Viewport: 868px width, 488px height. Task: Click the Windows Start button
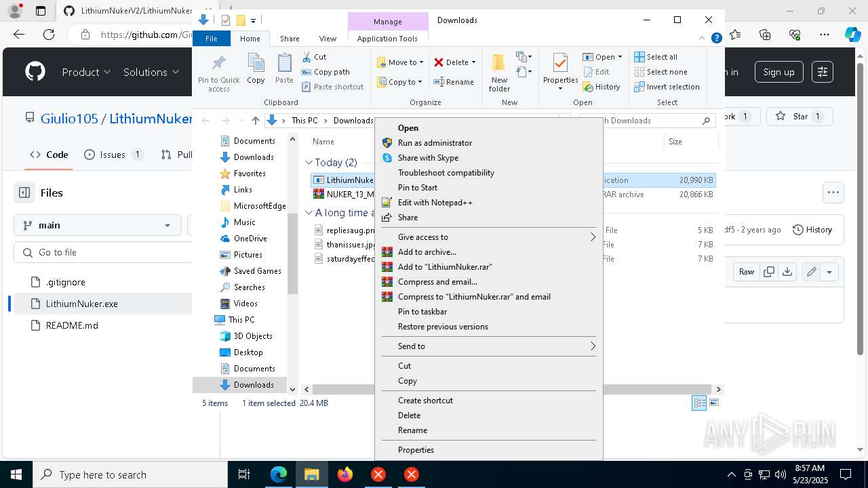coord(16,474)
